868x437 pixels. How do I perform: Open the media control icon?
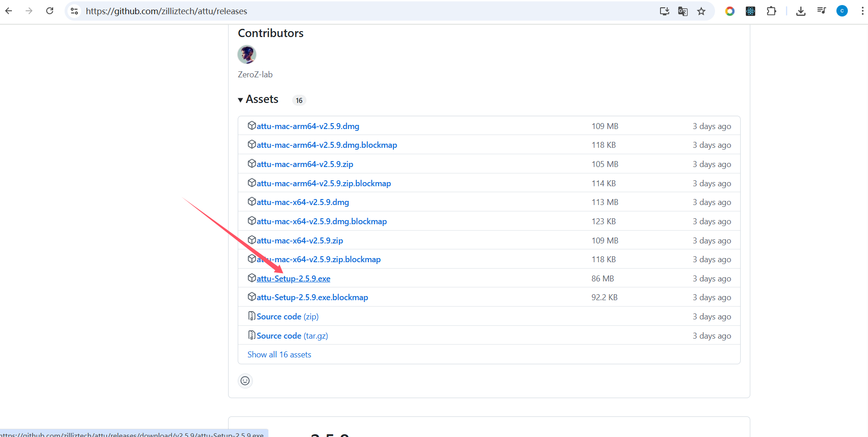coord(822,11)
